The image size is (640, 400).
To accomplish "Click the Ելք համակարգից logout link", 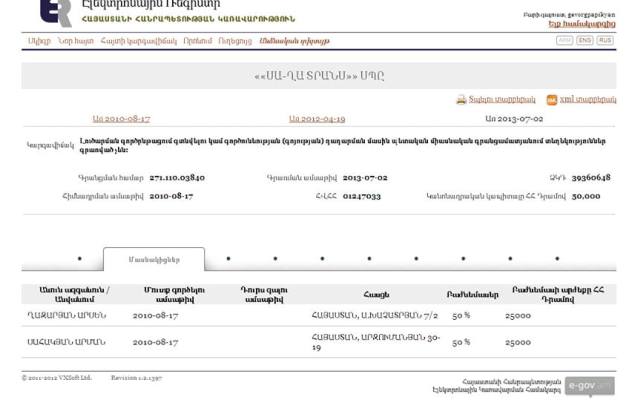I will tap(583, 23).
